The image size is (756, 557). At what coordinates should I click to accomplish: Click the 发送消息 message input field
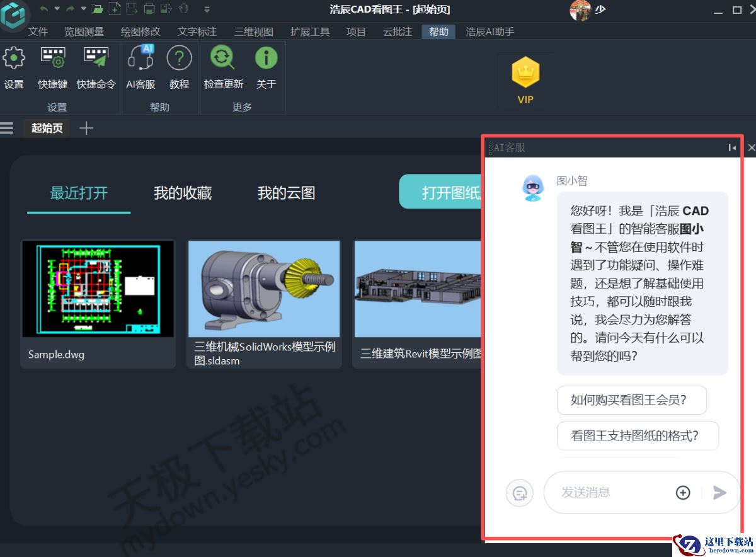click(605, 492)
